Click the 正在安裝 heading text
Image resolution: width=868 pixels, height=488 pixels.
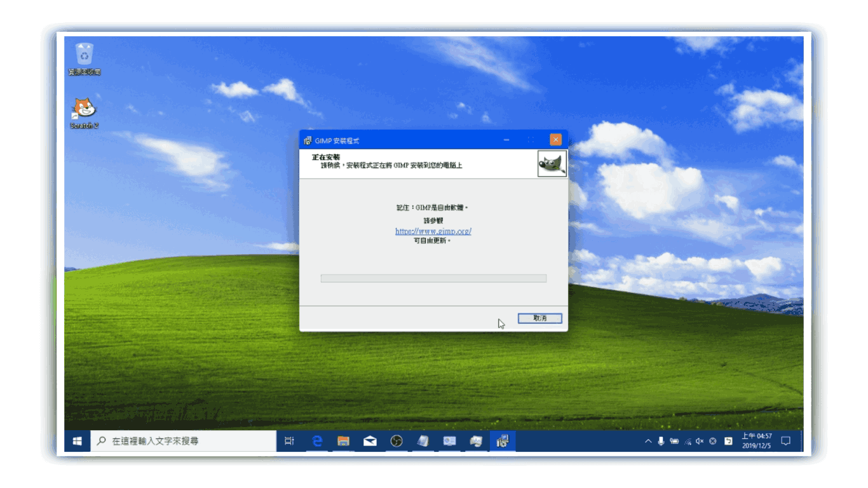325,156
